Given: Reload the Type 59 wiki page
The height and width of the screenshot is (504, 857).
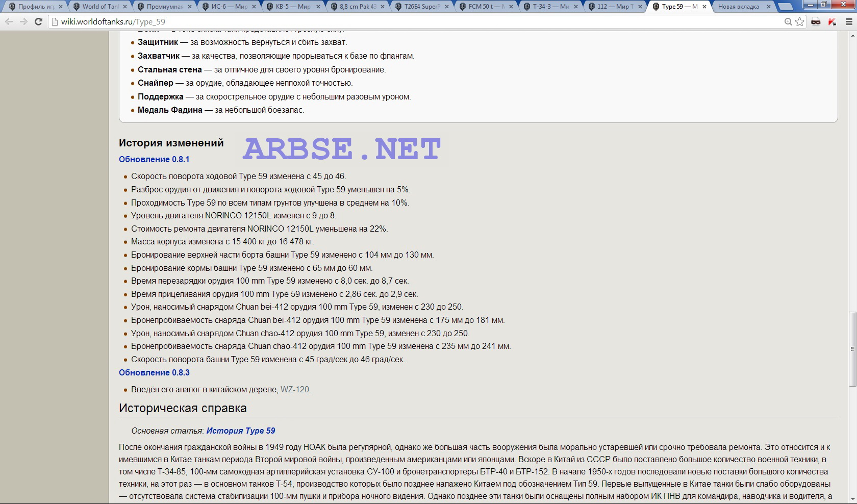Looking at the screenshot, I should point(38,22).
